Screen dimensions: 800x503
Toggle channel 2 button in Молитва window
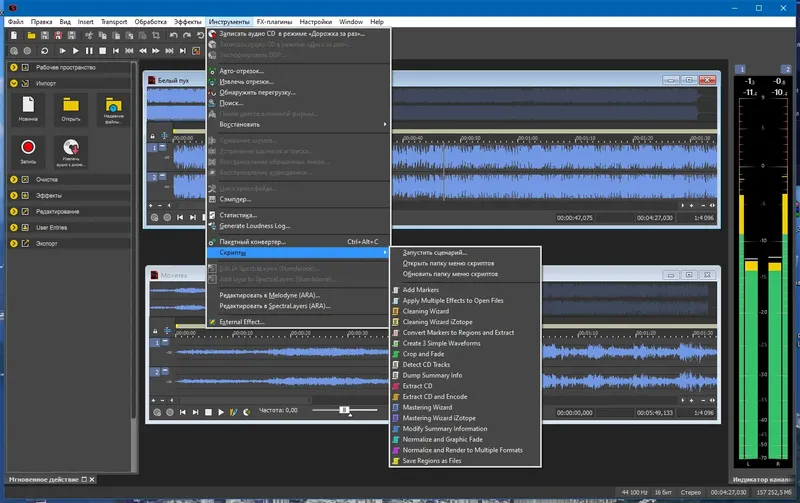pos(153,372)
